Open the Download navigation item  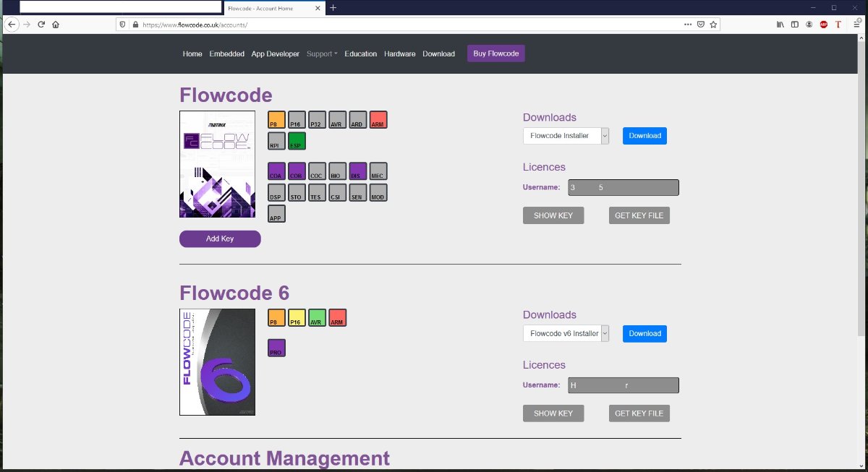coord(439,53)
